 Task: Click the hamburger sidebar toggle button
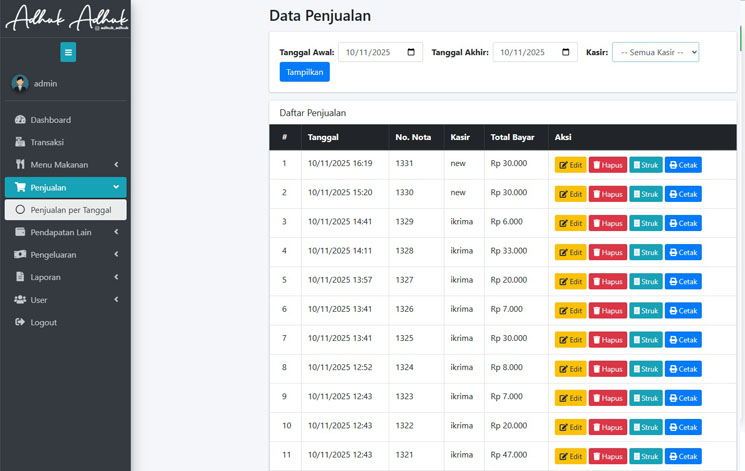click(x=68, y=52)
